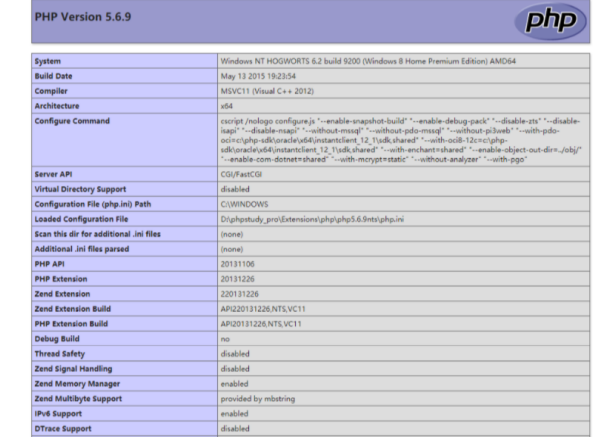The height and width of the screenshot is (437, 604).
Task: Select 'API20131226,NTS,VC11' value
Action: coord(261,324)
